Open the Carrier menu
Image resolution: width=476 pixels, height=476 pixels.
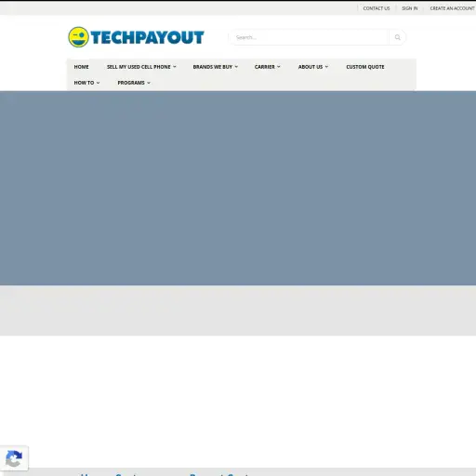265,67
